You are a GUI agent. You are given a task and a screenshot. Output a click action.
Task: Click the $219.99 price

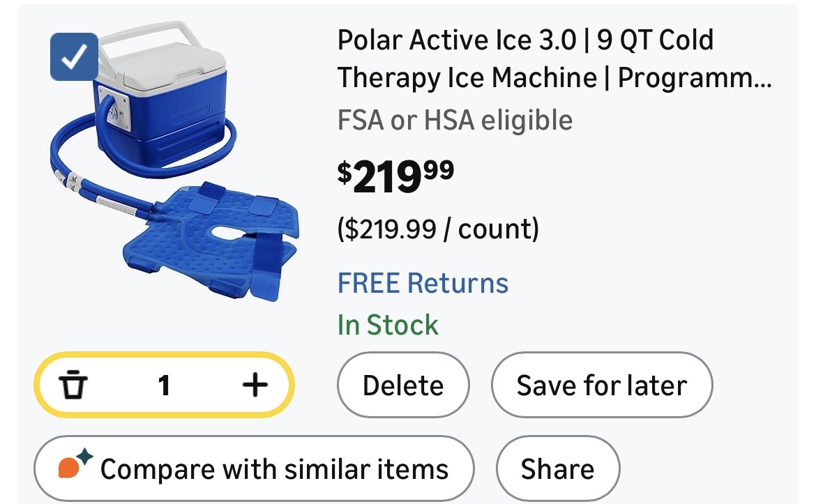(396, 177)
